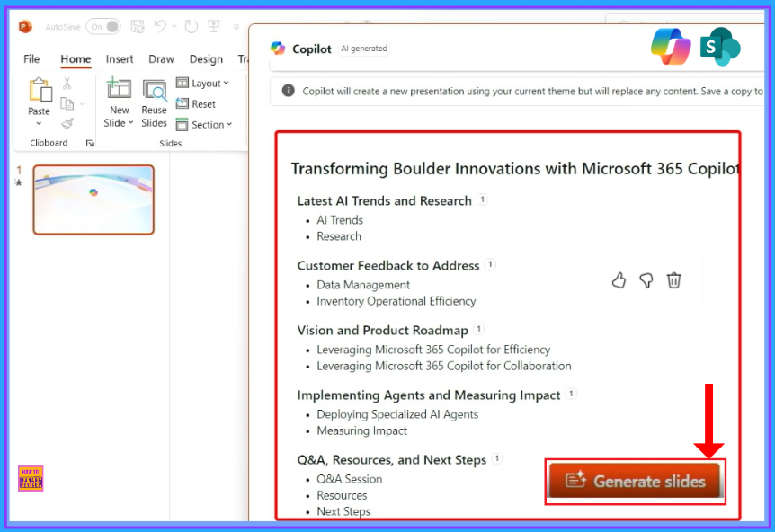Click the Data Management bullet
775x532 pixels.
tap(363, 285)
